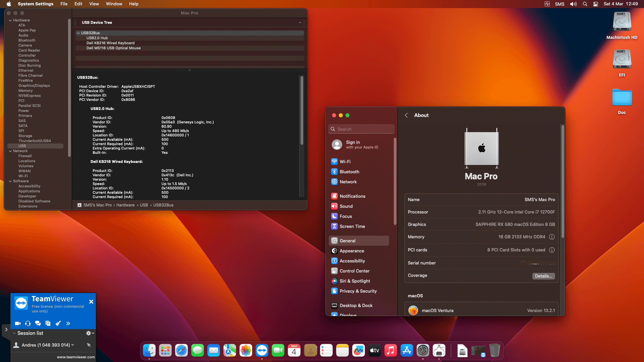Image resolution: width=644 pixels, height=362 pixels.
Task: Select Graphics/Displays in hardware list
Action: tap(34, 85)
